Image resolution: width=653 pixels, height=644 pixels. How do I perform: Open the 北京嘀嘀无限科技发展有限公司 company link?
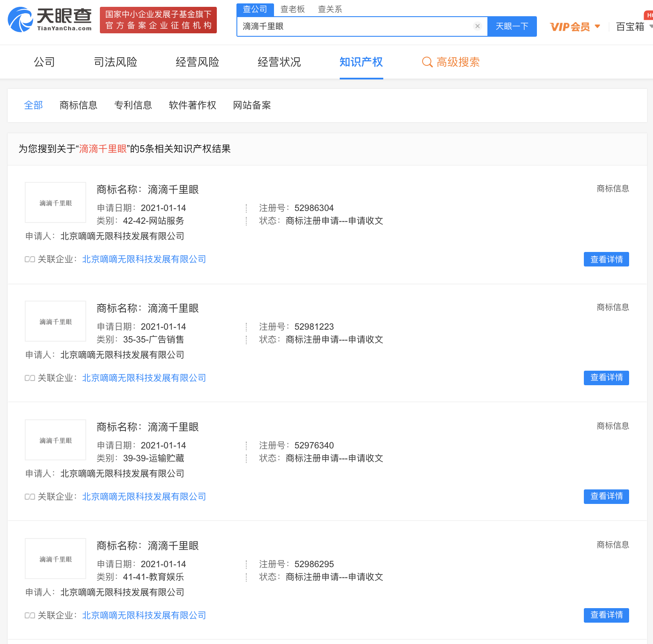[x=143, y=259]
